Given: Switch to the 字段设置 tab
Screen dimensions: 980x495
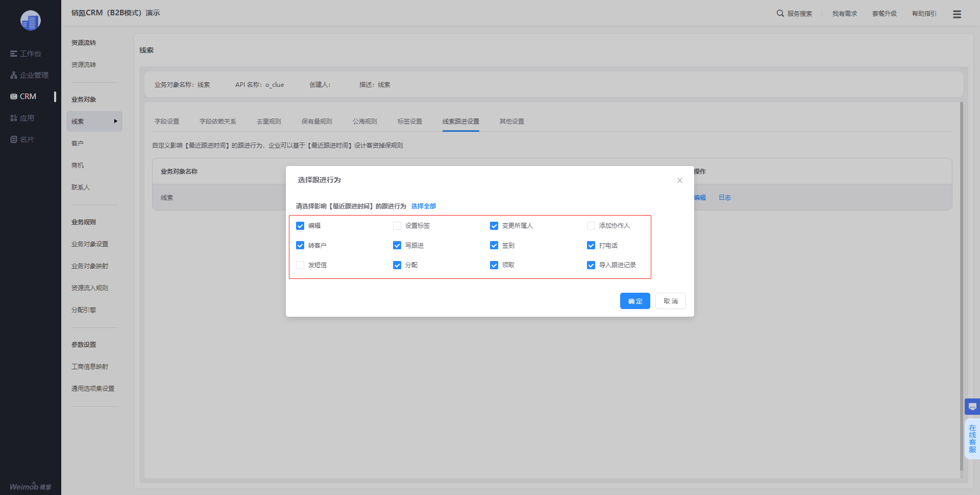Looking at the screenshot, I should point(167,122).
